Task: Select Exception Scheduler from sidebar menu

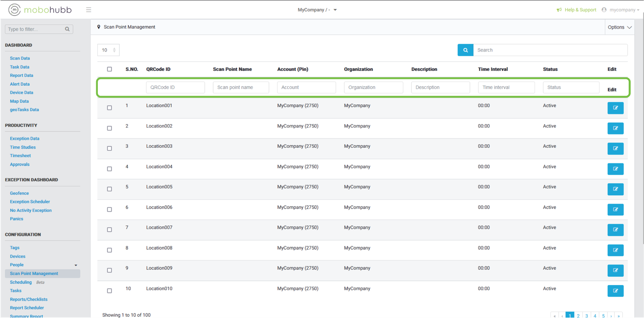Action: [30, 202]
